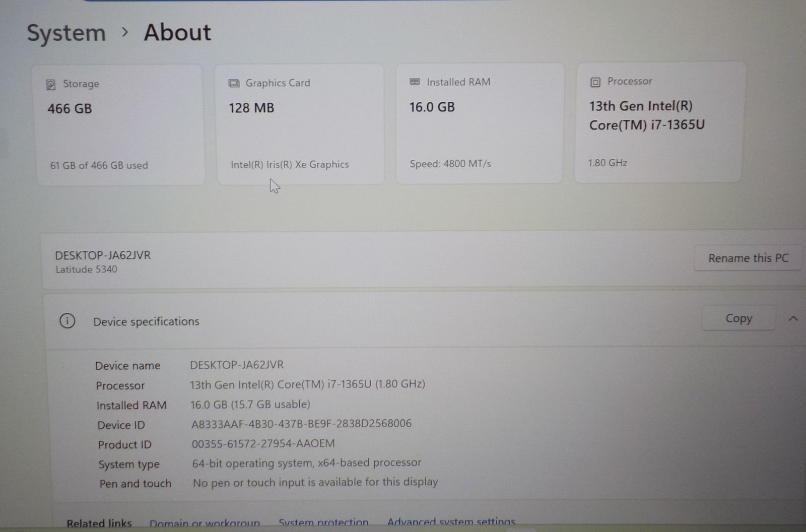This screenshot has height=532, width=806.
Task: Select the i7-1365U processor name in the Processor card
Action: [647, 115]
